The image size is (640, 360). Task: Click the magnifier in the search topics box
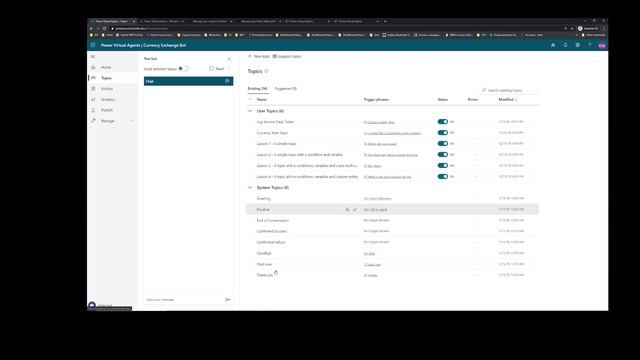484,90
